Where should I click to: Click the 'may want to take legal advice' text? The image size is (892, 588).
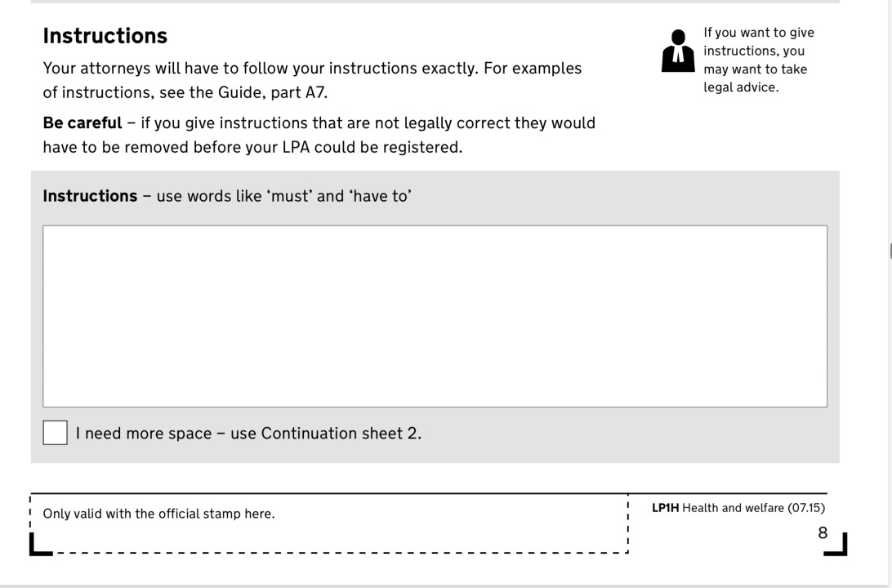click(754, 78)
